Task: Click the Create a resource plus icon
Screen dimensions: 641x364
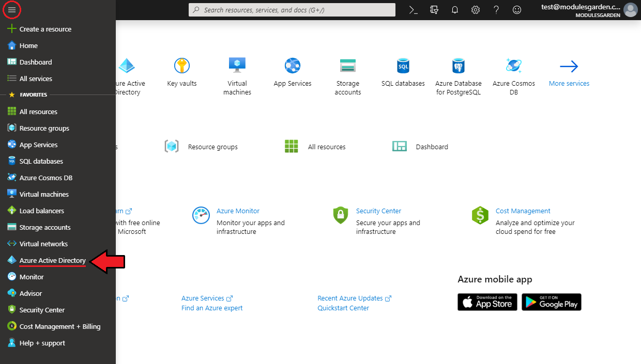Action: [12, 29]
